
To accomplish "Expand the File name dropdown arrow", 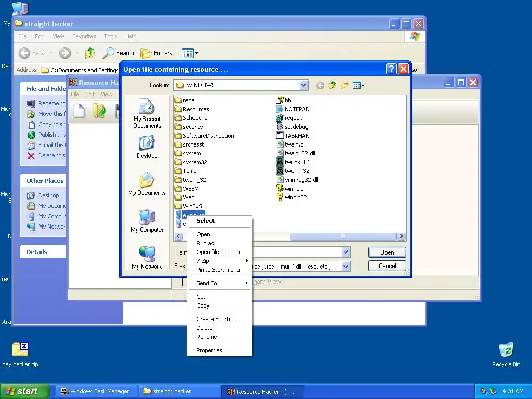I will click(345, 252).
